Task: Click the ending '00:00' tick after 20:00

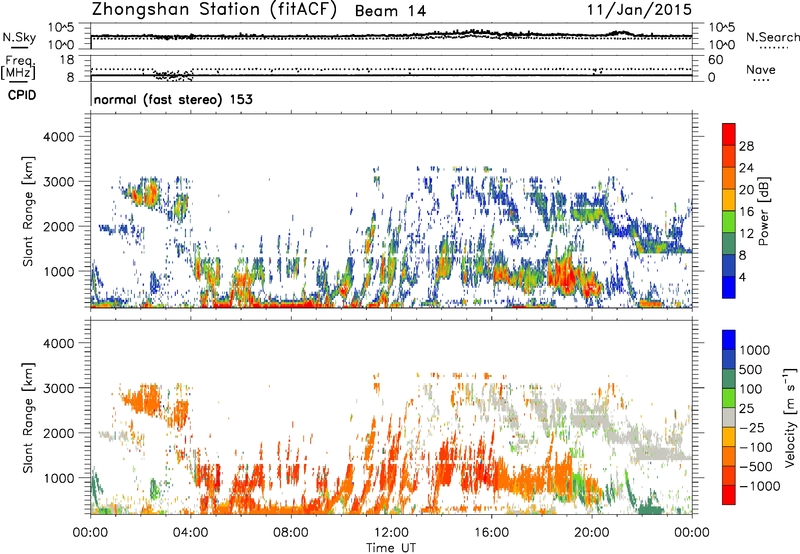Action: click(692, 533)
